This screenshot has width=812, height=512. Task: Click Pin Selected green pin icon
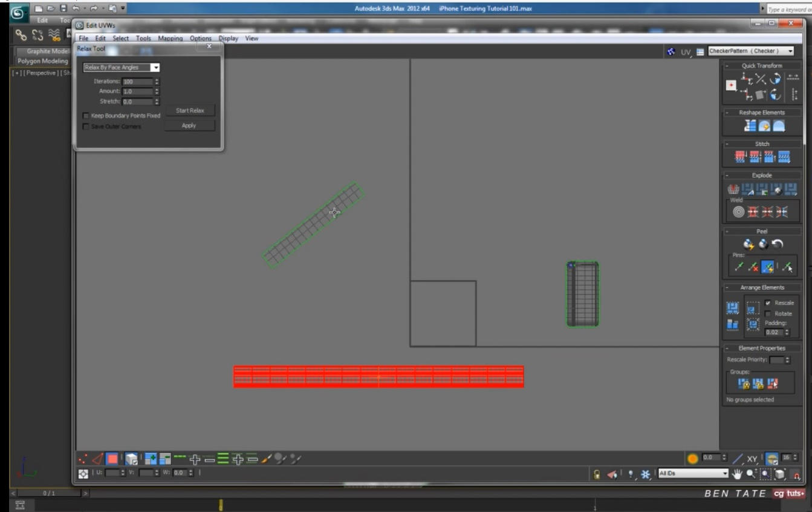click(x=739, y=267)
